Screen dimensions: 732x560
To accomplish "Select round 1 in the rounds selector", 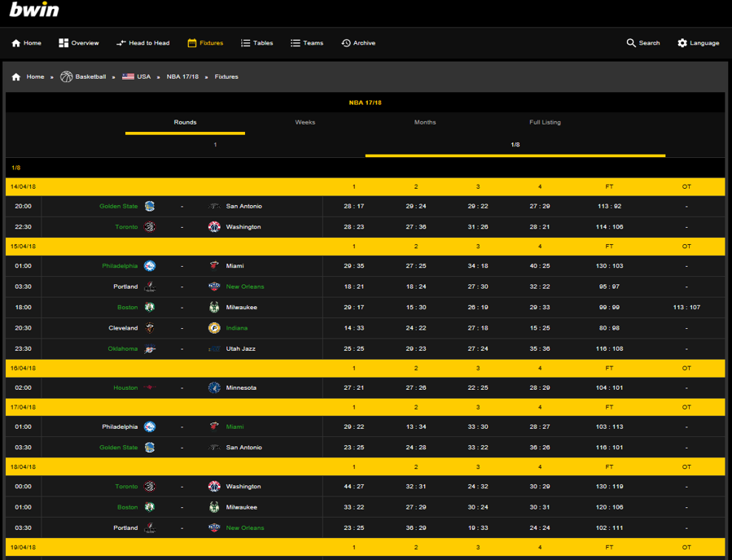I will click(215, 145).
